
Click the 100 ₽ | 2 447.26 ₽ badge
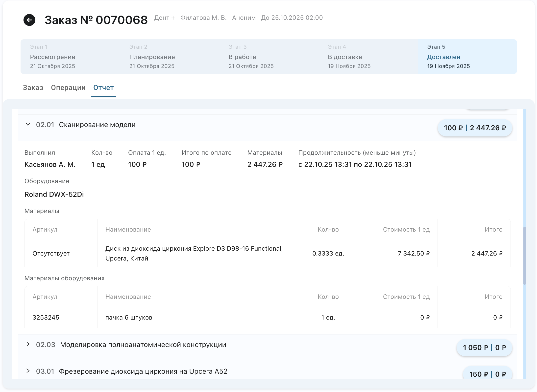(x=475, y=128)
